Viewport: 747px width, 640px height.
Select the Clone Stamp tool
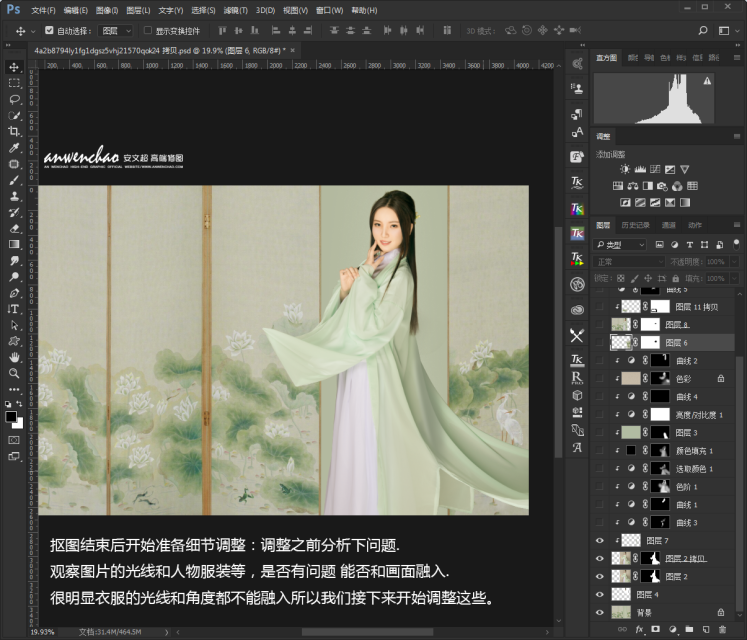pyautogui.click(x=14, y=196)
